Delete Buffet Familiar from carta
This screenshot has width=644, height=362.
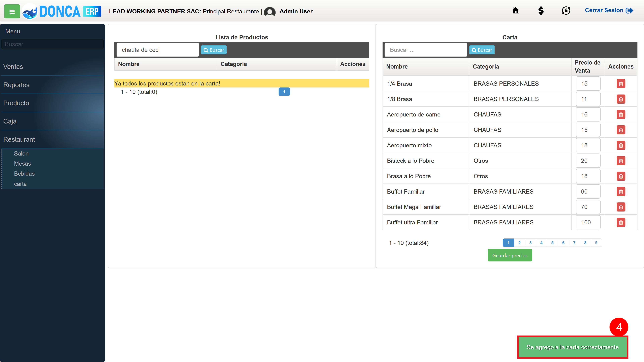pyautogui.click(x=621, y=192)
